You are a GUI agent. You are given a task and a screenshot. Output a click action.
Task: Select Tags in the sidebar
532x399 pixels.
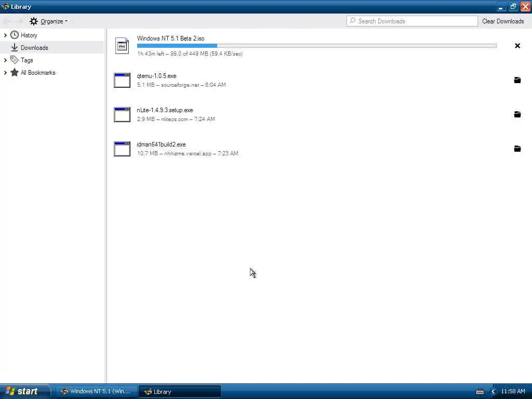tap(52, 60)
